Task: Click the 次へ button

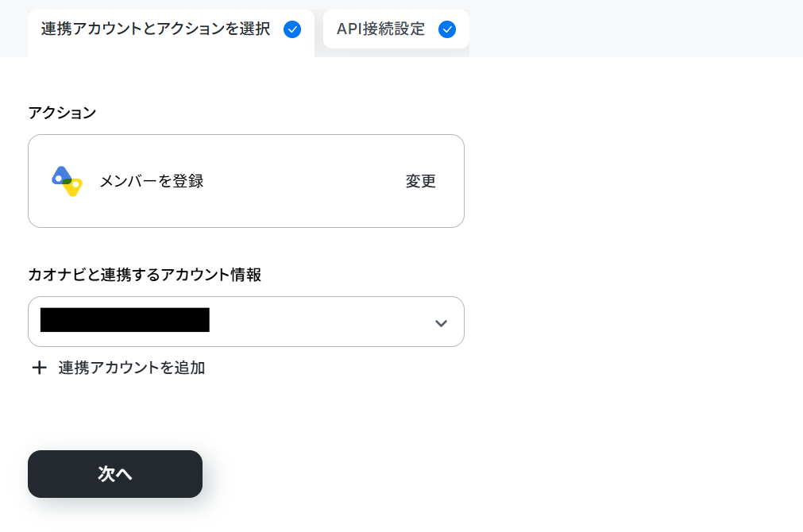Action: click(115, 474)
